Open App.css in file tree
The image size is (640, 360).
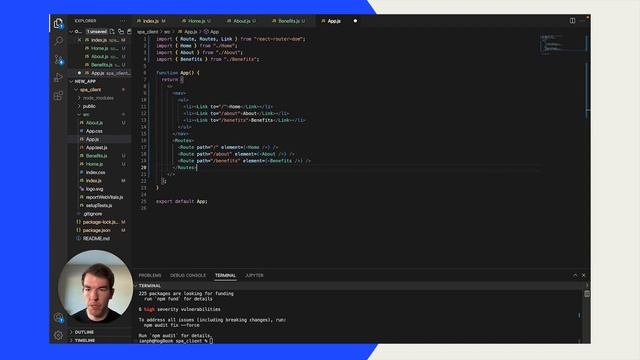coord(94,131)
